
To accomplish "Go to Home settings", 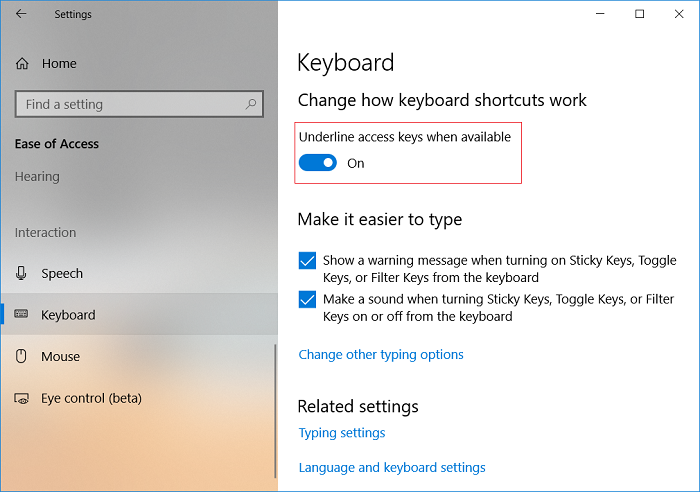I will tap(59, 64).
